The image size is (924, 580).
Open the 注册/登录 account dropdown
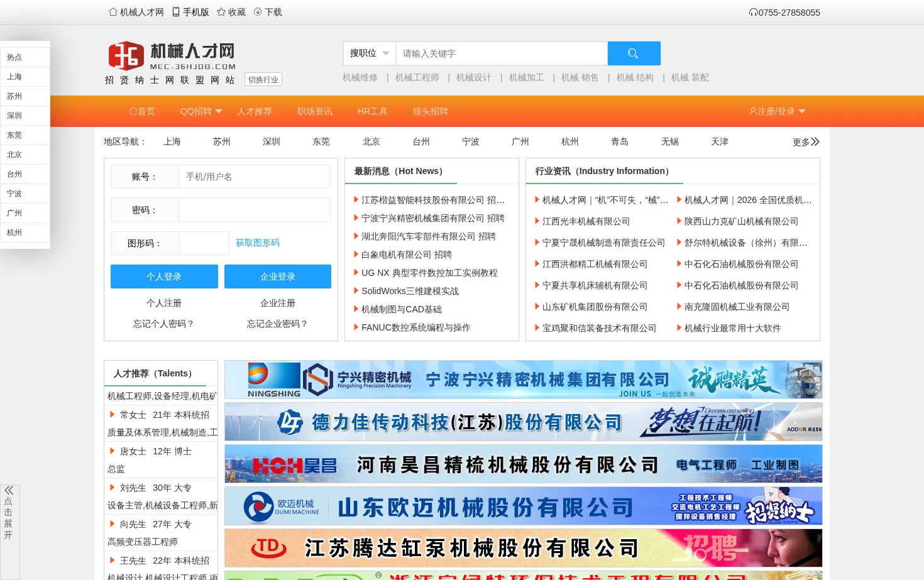[x=778, y=111]
